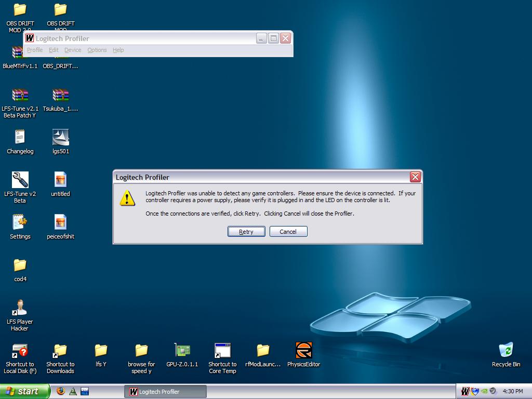This screenshot has height=399, width=532.
Task: Click the Logitech Profiler title bar W icon
Action: 30,38
